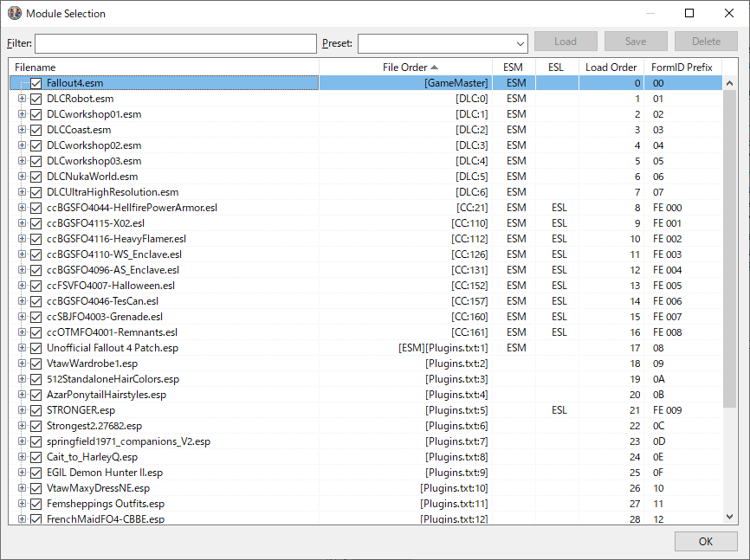
Task: Sort by the FormID Prefix column header
Action: (682, 68)
